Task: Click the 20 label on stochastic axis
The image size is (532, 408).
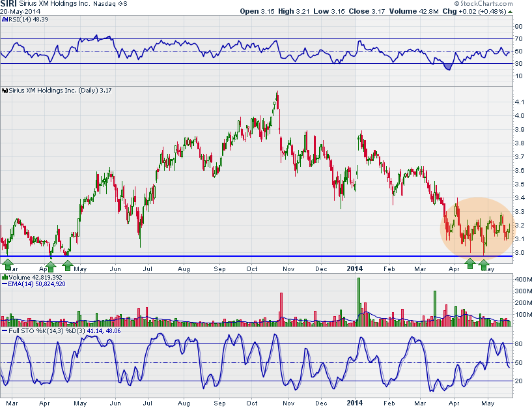Action: (x=518, y=381)
